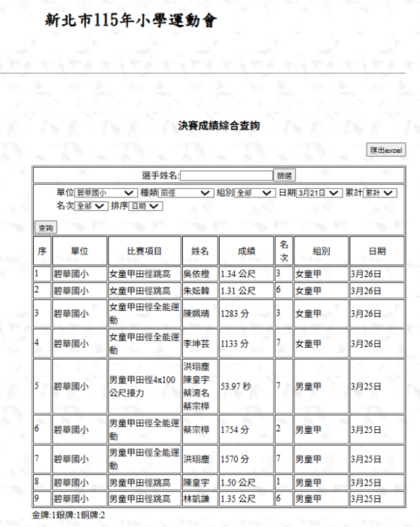Screen dimensions: 420x527
Task: Click the name 林凱謙 in row 9
Action: (x=196, y=498)
